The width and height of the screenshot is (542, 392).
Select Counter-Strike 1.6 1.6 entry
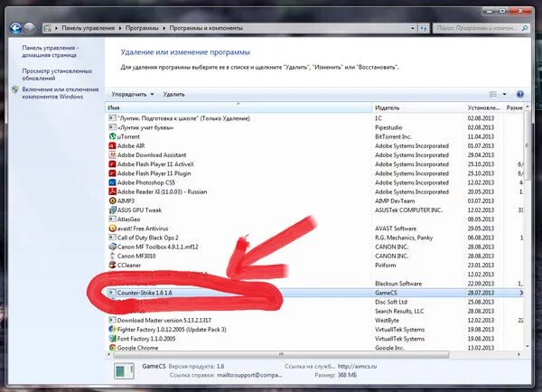[145, 293]
